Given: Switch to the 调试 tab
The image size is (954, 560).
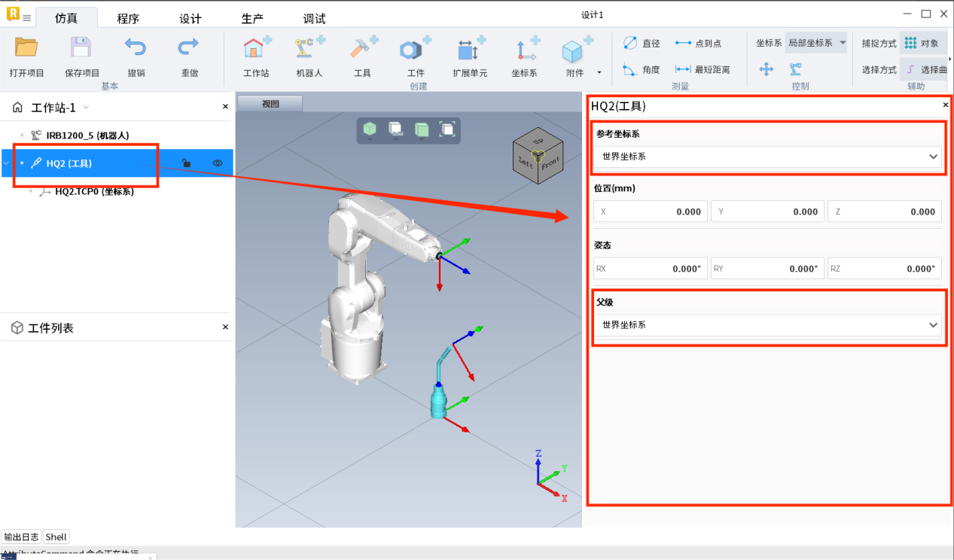Looking at the screenshot, I should tap(314, 19).
